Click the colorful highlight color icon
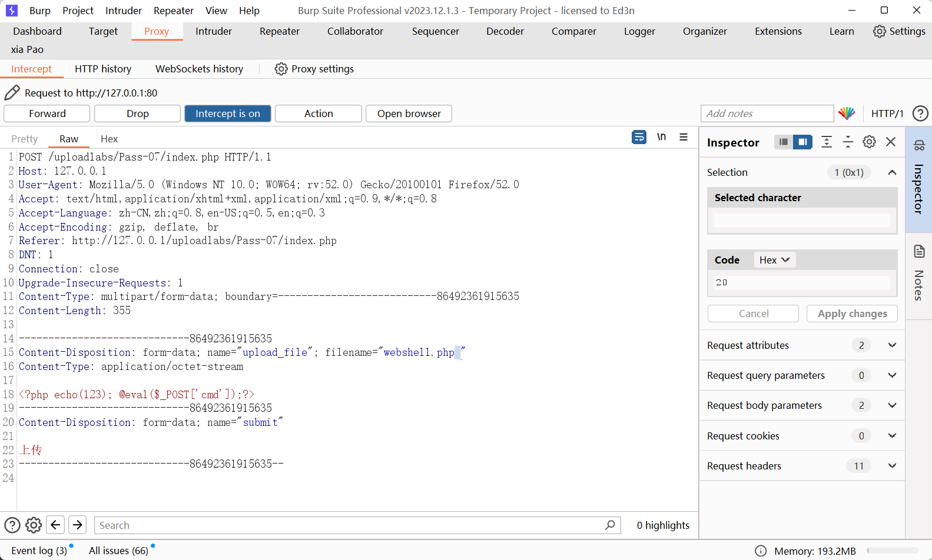932x560 pixels. [x=847, y=114]
